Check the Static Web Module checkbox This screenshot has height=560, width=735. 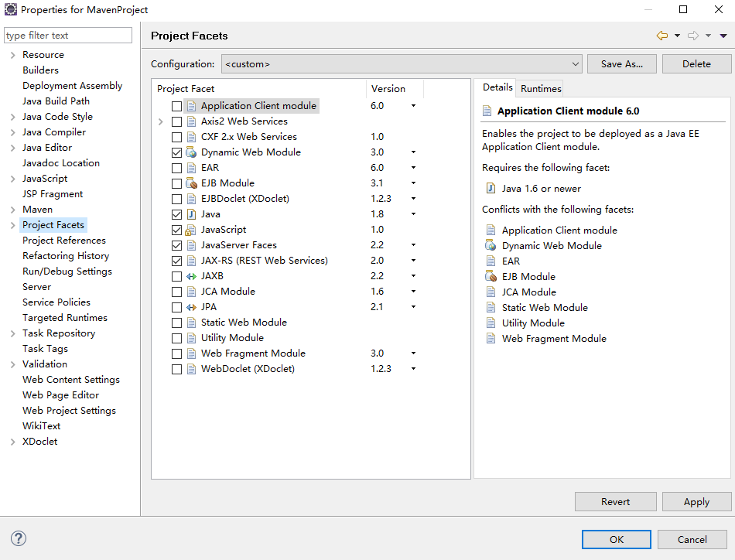point(176,323)
